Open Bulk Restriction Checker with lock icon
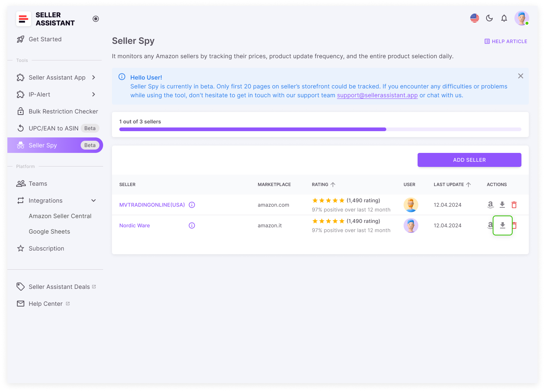The image size is (545, 392). point(21,111)
